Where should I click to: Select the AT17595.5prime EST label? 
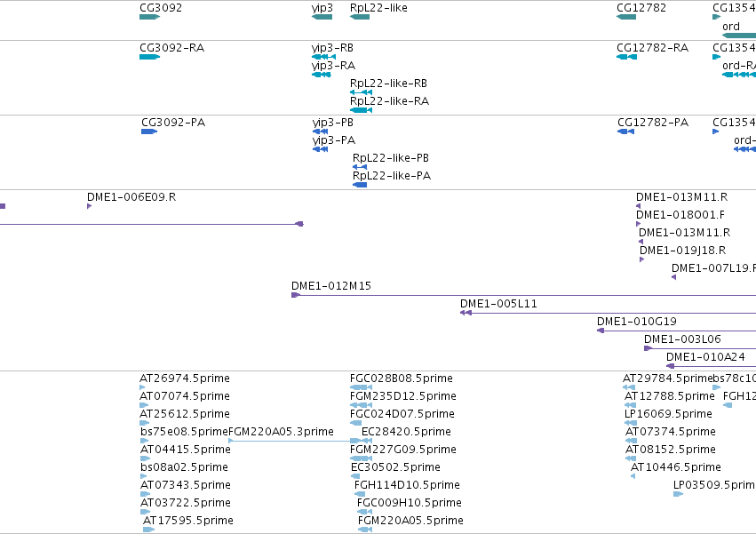click(x=188, y=521)
